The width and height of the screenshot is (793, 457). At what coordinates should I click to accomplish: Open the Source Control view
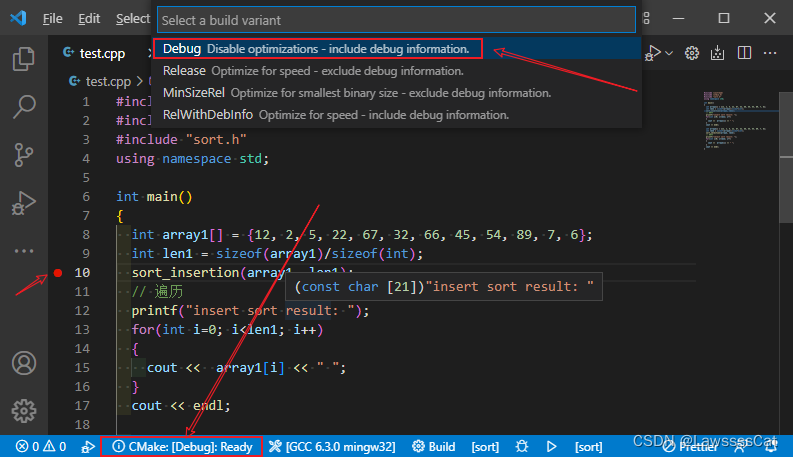(23, 155)
